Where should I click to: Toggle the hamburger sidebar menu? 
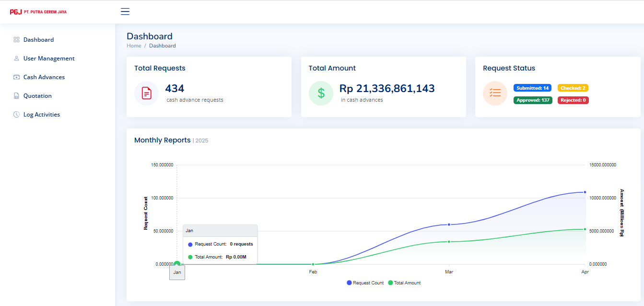click(125, 12)
